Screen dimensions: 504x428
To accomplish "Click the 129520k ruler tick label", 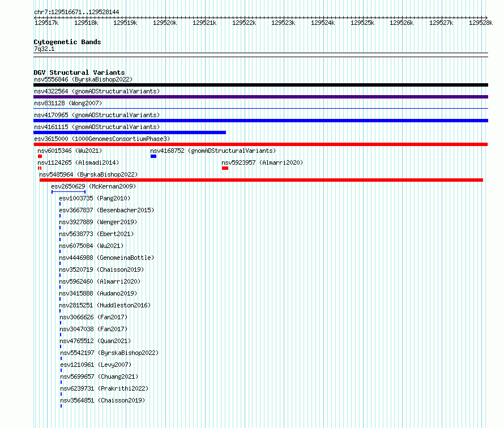I will [165, 23].
